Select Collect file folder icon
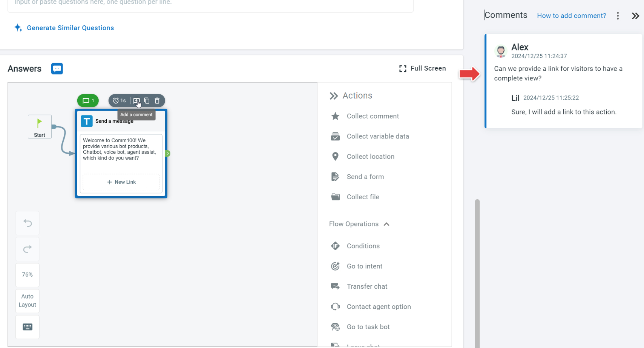Image resolution: width=644 pixels, height=348 pixels. click(335, 197)
